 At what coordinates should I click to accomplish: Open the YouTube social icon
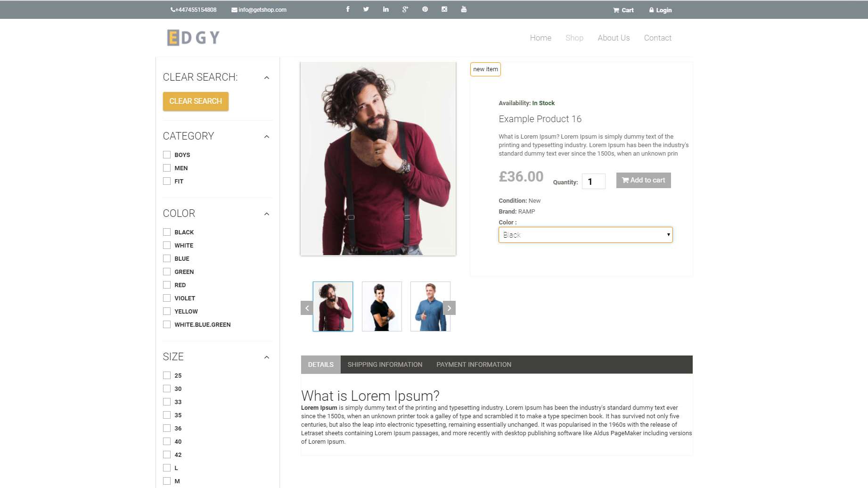[x=464, y=9]
